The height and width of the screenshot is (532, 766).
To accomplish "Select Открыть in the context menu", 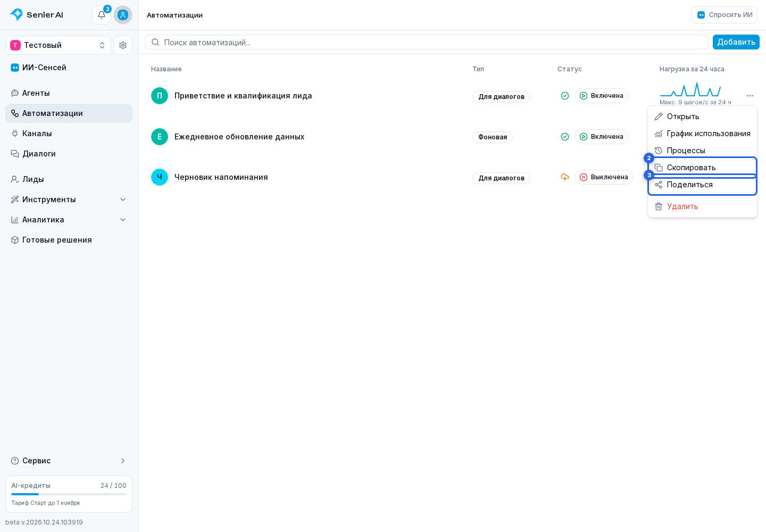I will (702, 117).
